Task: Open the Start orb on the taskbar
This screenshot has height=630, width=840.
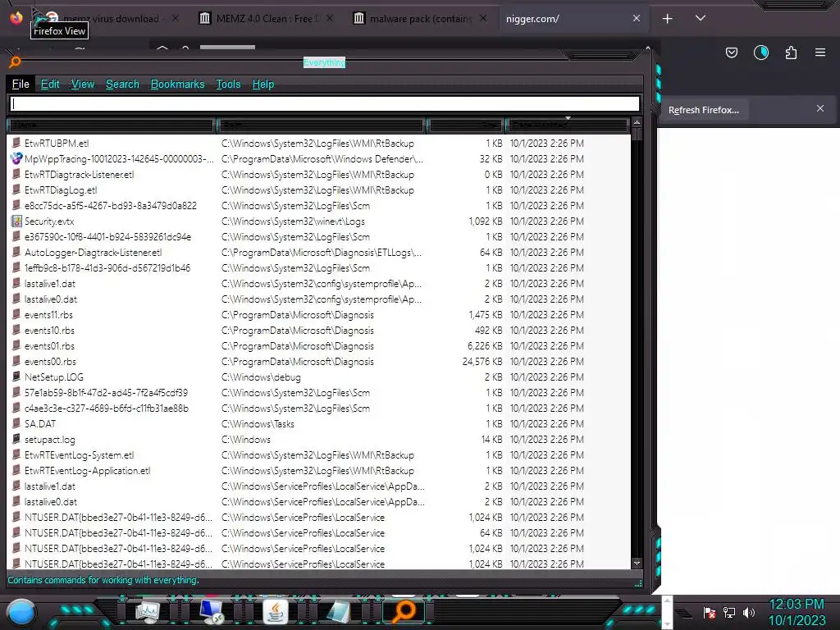Action: point(21,612)
